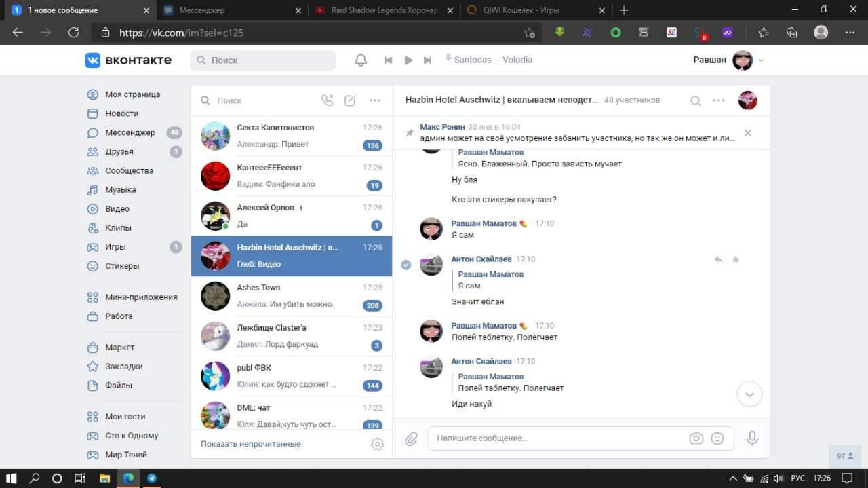
Task: Open VK notifications bell
Action: click(361, 60)
